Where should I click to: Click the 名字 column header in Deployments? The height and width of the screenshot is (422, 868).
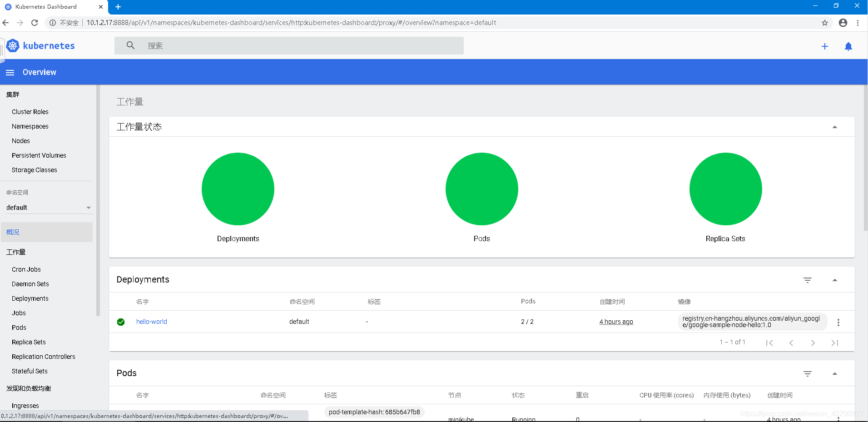pyautogui.click(x=143, y=302)
